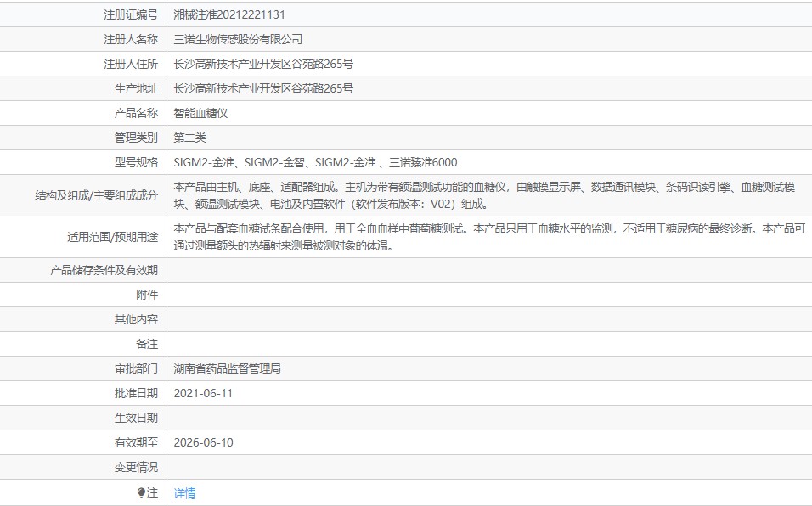
Task: Click the 管理类别 label
Action: pos(136,138)
